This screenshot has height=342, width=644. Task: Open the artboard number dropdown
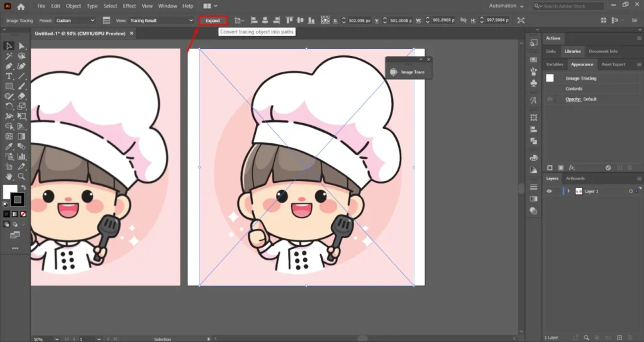coord(99,339)
